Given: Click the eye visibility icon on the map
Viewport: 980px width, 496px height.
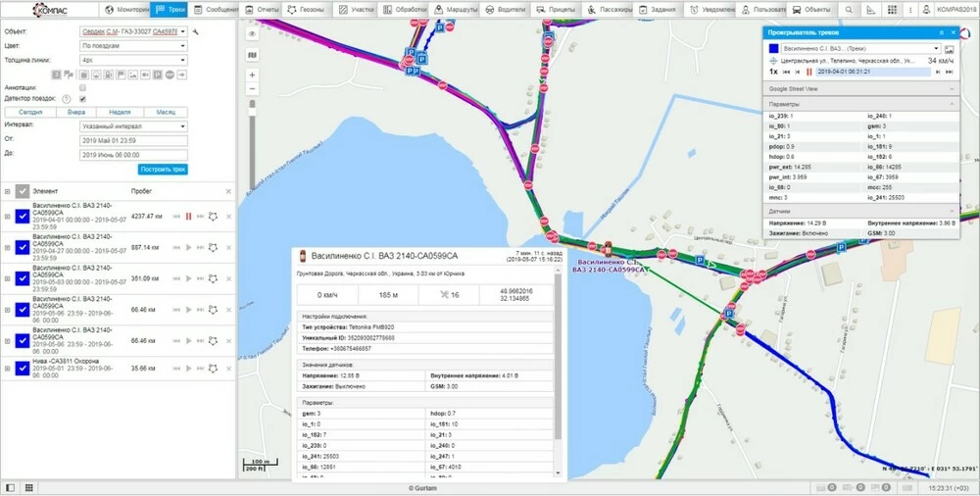Looking at the screenshot, I should pos(252,33).
